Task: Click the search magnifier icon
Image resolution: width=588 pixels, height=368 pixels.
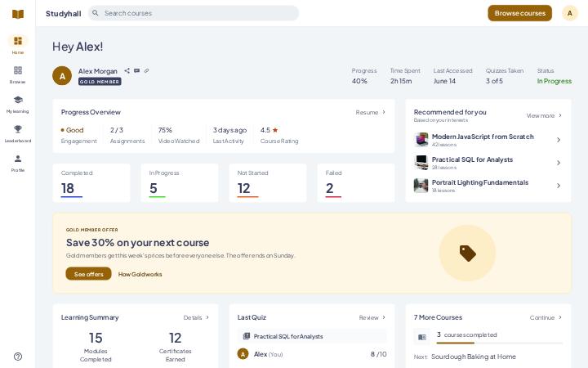Action: 96,13
